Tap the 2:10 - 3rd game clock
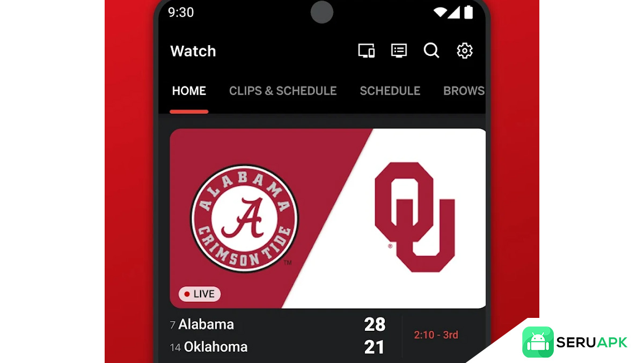This screenshot has height=363, width=644. pyautogui.click(x=436, y=335)
